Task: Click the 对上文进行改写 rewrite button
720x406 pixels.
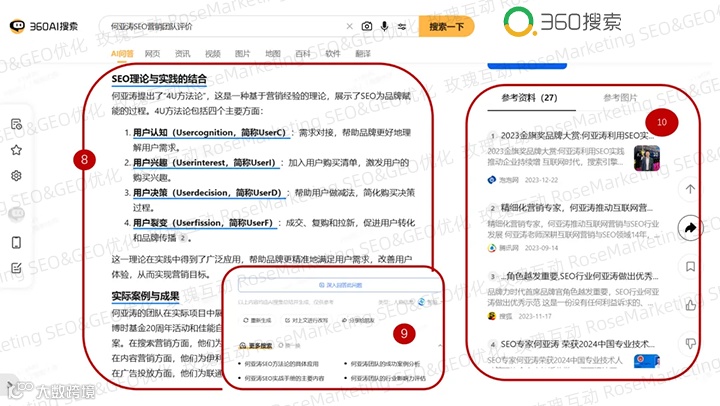Action: coord(306,320)
